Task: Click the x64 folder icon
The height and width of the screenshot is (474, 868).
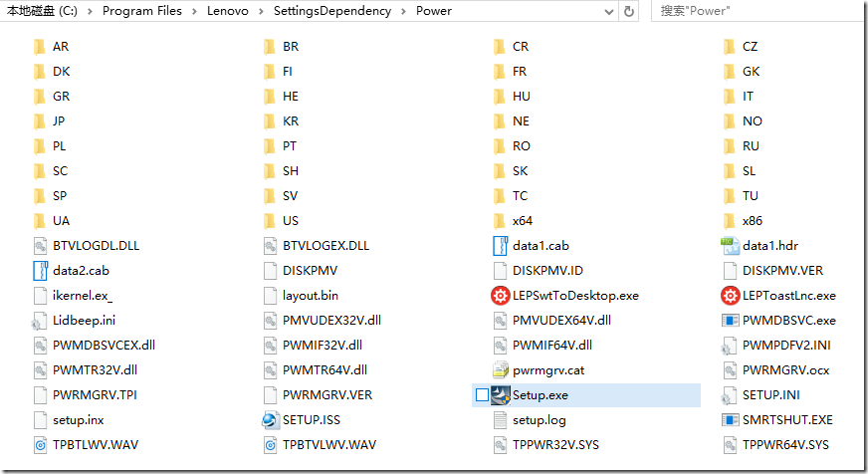Action: point(500,221)
